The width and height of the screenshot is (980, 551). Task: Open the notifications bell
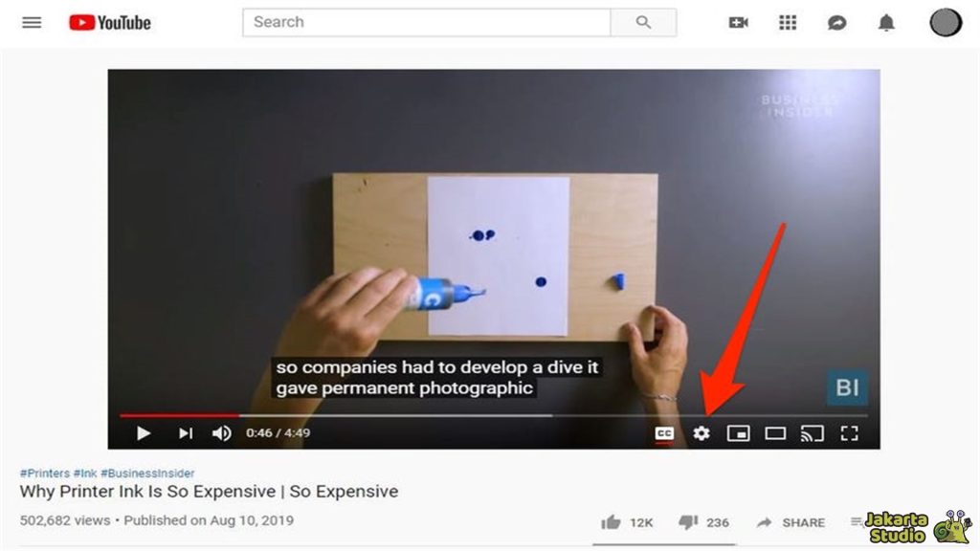(886, 23)
